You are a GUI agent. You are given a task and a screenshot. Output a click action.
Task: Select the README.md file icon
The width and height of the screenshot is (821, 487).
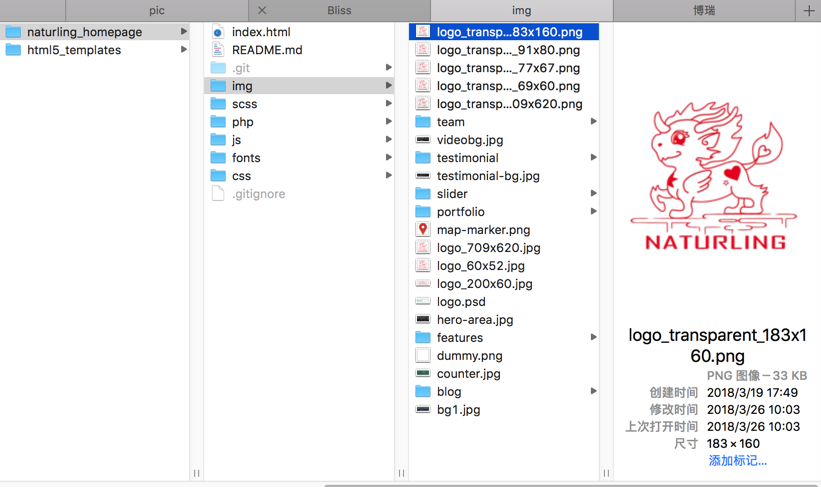coord(218,50)
